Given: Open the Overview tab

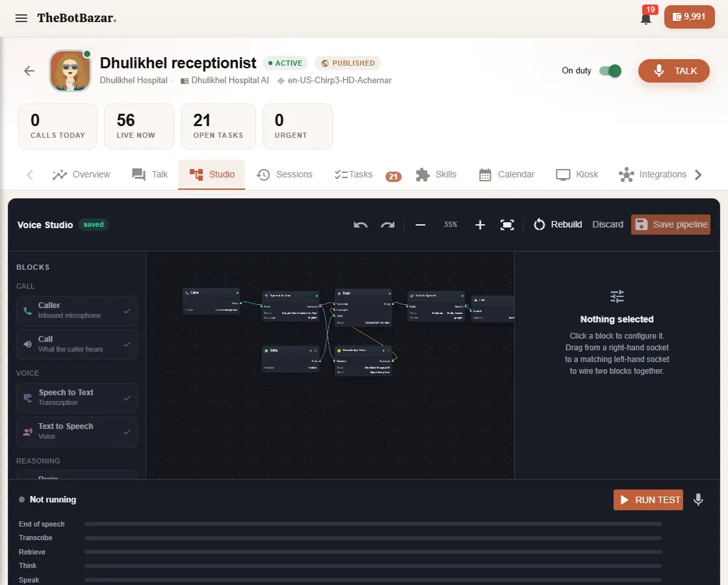Looking at the screenshot, I should click(x=81, y=175).
